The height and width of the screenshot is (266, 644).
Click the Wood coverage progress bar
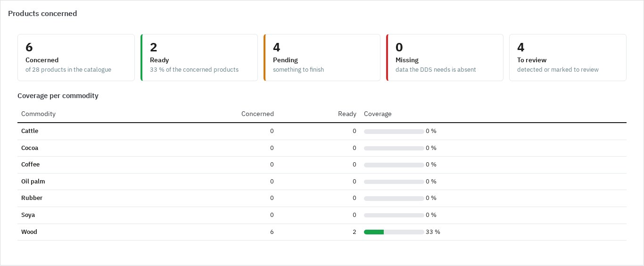[394, 232]
